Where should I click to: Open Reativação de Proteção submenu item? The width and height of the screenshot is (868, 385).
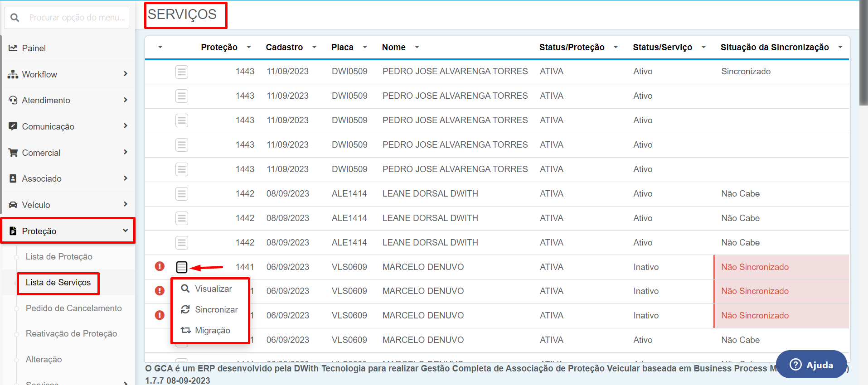coord(72,333)
